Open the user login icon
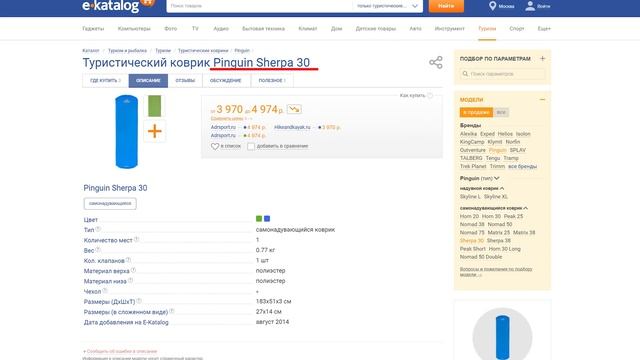 click(x=530, y=6)
